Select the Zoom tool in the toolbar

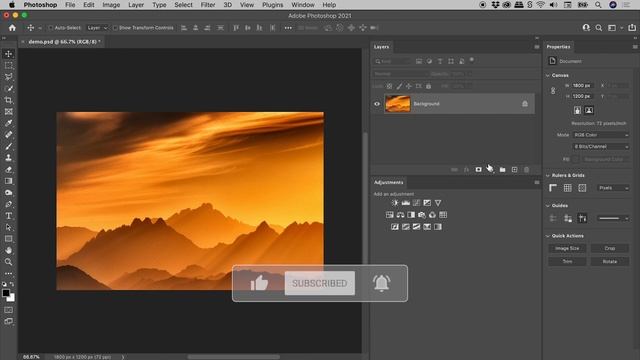tap(8, 262)
